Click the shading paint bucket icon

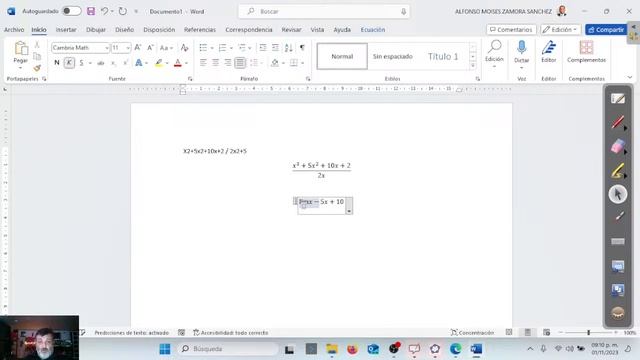pos(275,63)
